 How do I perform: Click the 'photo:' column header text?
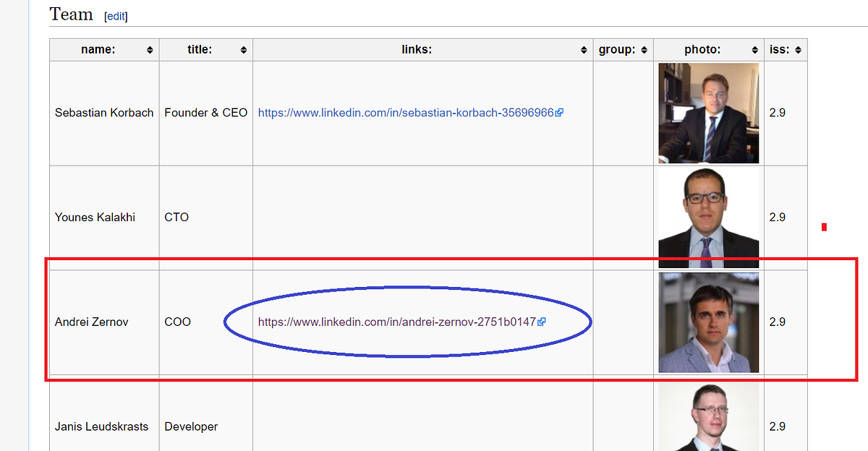click(x=702, y=50)
